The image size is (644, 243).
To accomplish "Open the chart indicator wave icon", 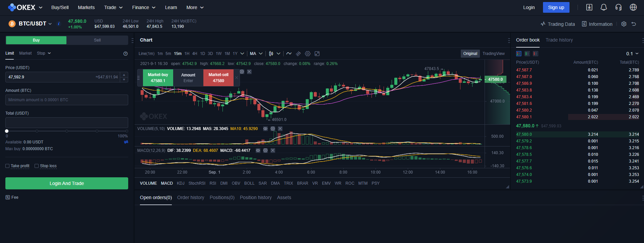I will (x=289, y=54).
